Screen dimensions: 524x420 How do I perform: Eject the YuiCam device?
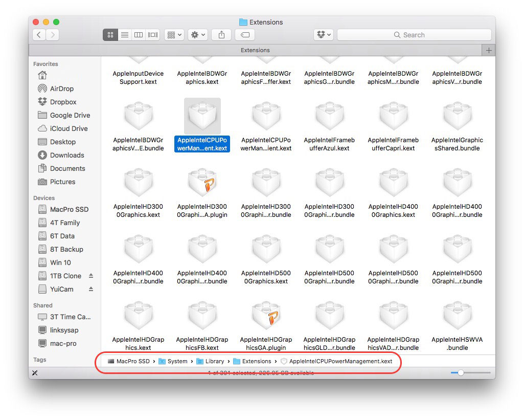coord(91,289)
